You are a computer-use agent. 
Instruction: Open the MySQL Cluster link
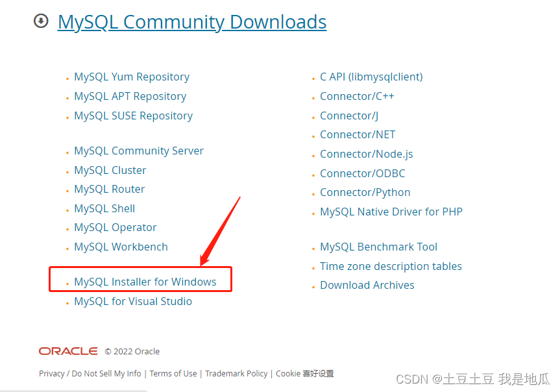coord(110,170)
